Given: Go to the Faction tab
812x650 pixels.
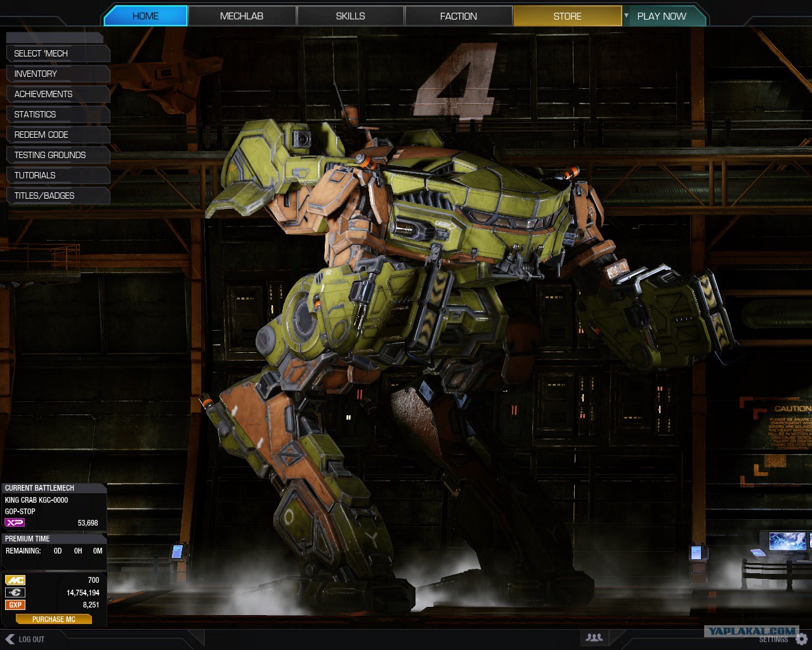Looking at the screenshot, I should point(459,16).
